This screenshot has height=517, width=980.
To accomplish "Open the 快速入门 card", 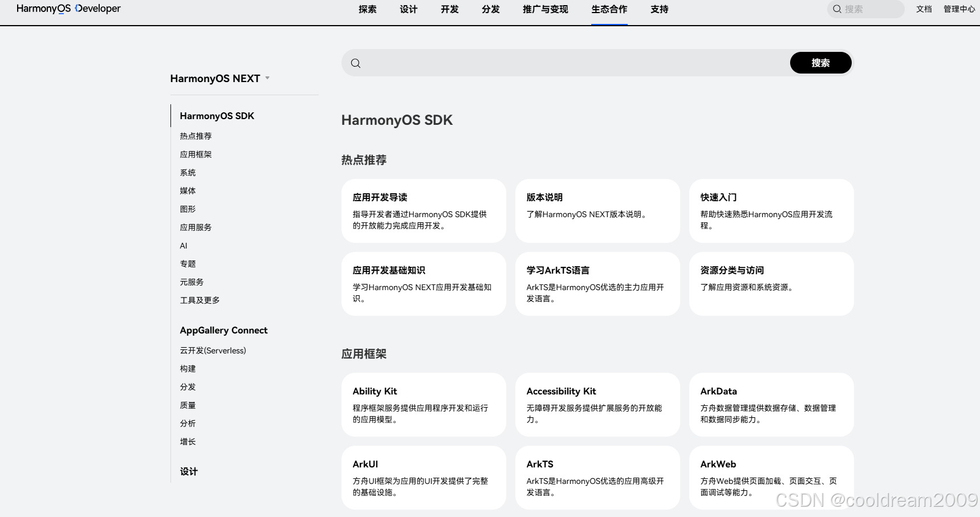I will [771, 211].
